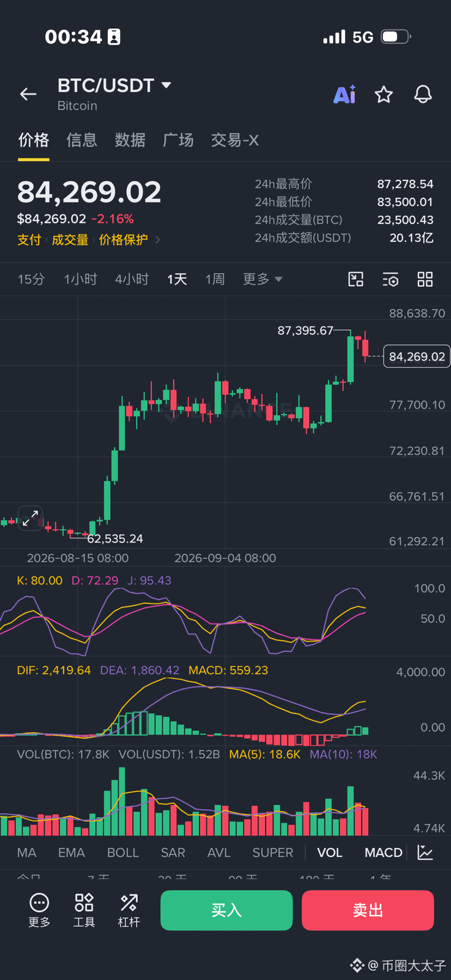Toggle the VOL indicator

(x=330, y=853)
